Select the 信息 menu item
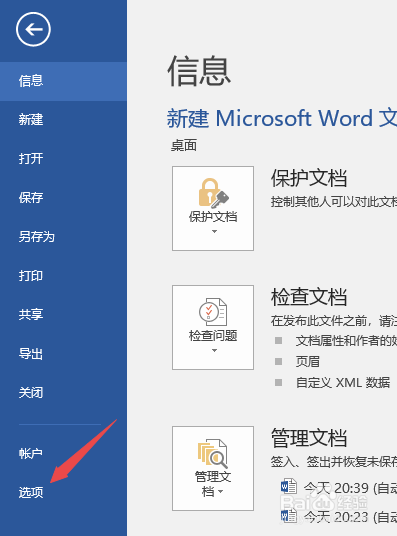The width and height of the screenshot is (397, 536). (63, 81)
